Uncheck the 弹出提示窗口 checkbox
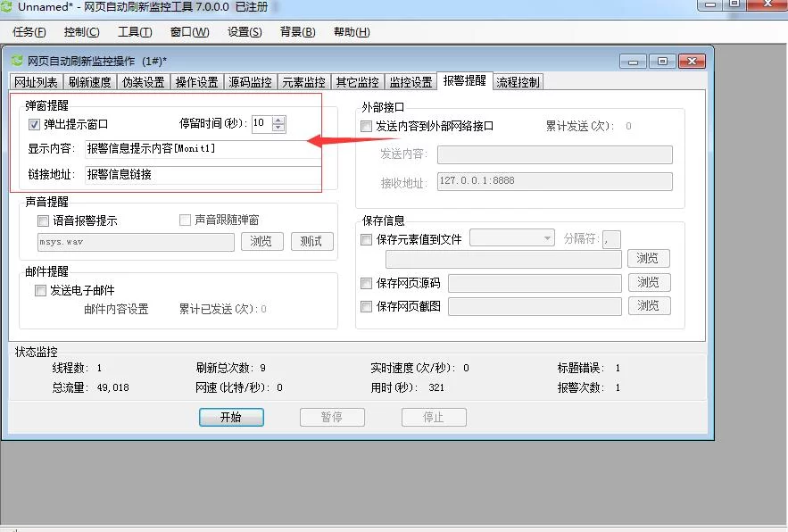The height and width of the screenshot is (532, 788). point(34,124)
